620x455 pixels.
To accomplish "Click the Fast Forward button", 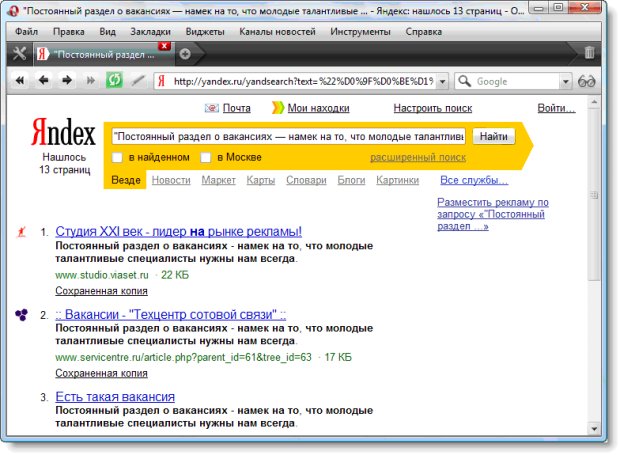I will 91,81.
